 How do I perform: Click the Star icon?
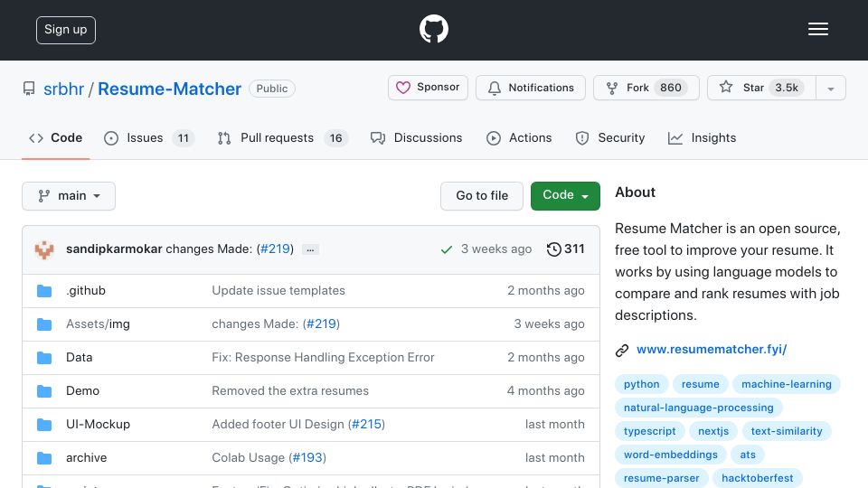tap(726, 87)
